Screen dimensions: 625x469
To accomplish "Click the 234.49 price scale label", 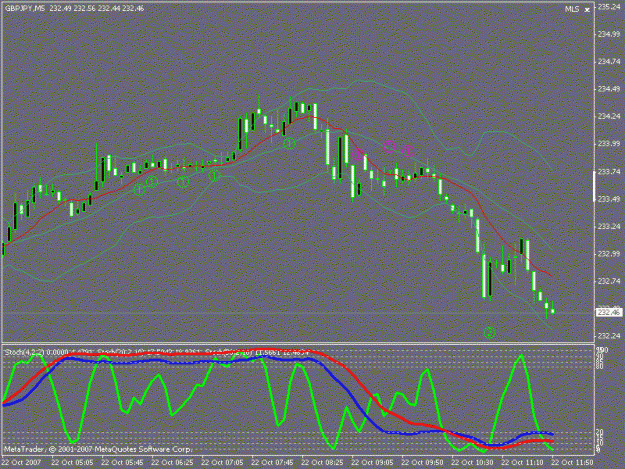I will coord(609,89).
